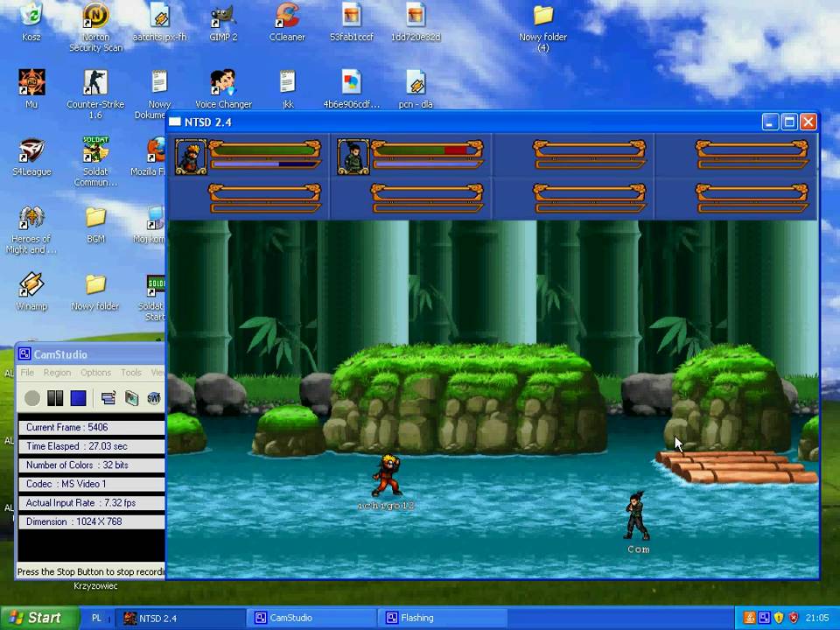The height and width of the screenshot is (630, 840).
Task: Switch to the Flashing taskbar button
Action: click(443, 619)
